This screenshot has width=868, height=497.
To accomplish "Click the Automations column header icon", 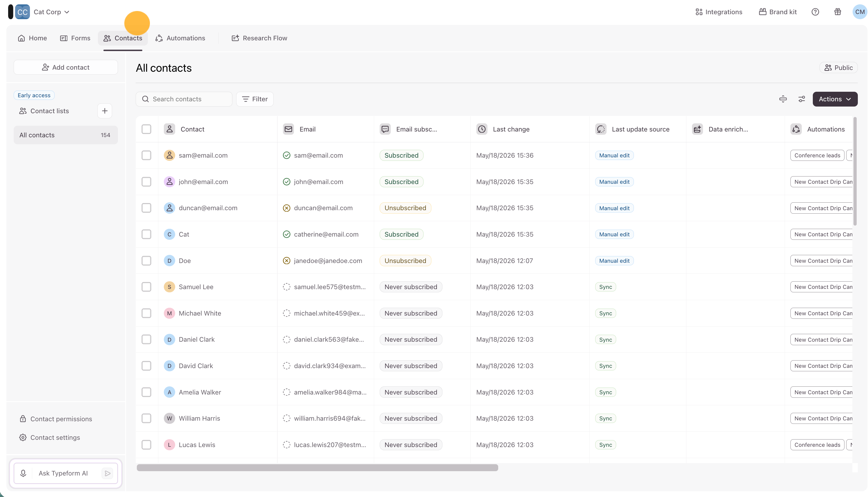I will coord(796,129).
